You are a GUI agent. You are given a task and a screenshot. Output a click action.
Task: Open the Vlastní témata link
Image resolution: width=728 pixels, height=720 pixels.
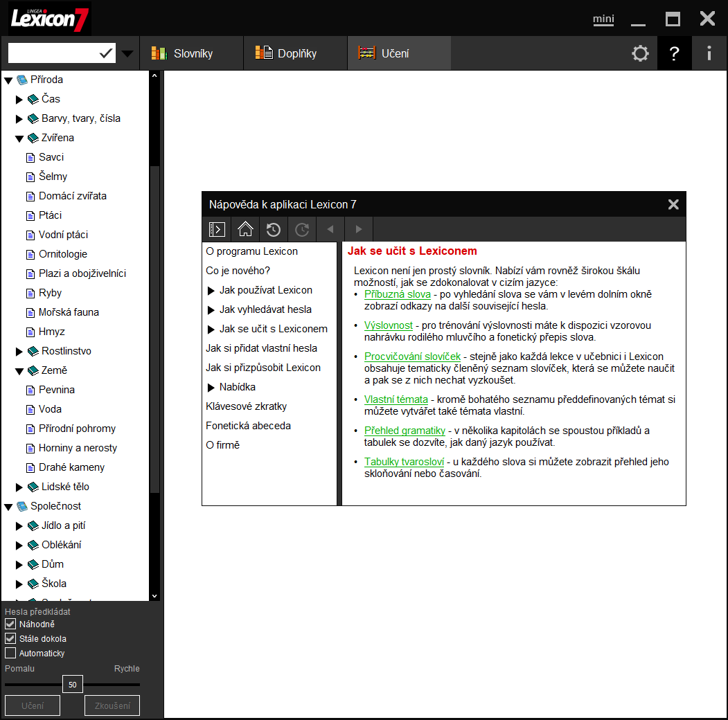(396, 399)
